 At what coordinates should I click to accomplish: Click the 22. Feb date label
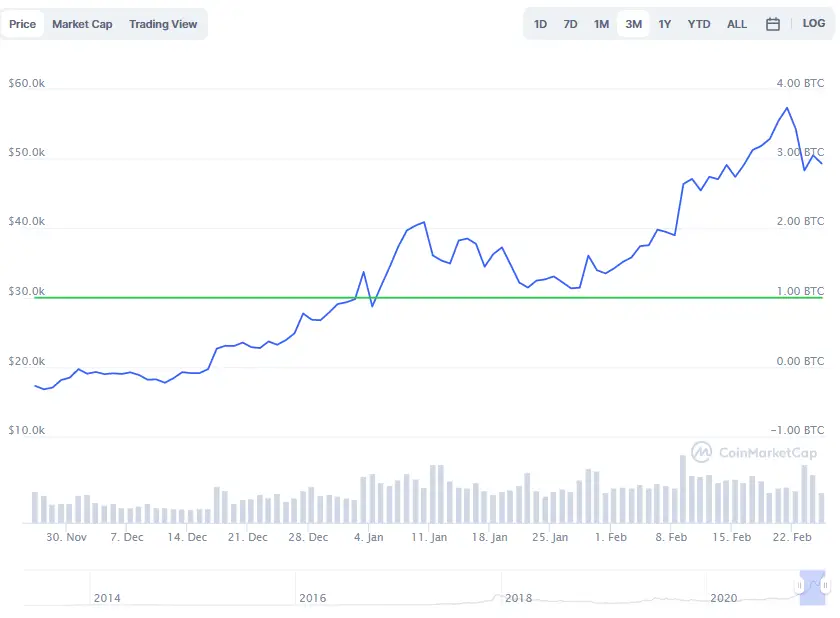pyautogui.click(x=792, y=537)
